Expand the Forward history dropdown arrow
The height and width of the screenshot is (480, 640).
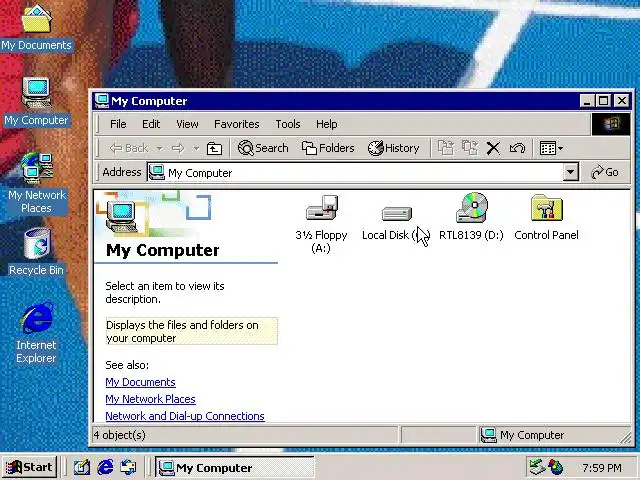point(196,148)
